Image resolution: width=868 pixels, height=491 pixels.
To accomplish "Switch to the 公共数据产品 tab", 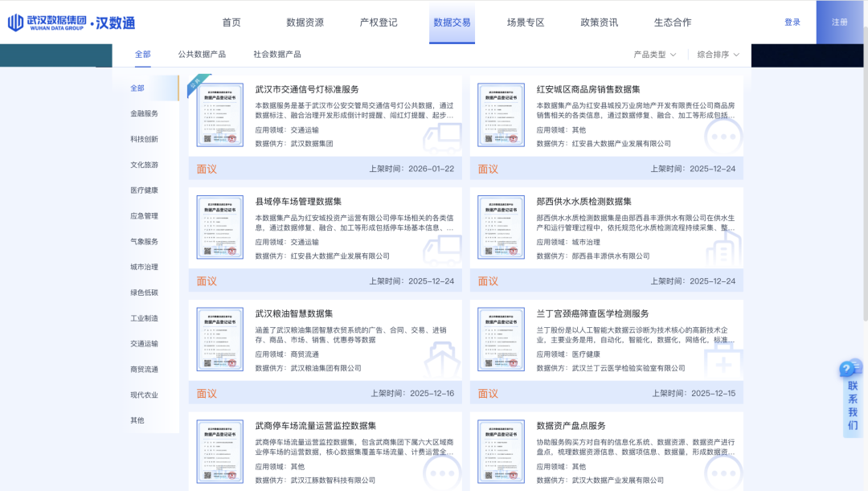I will pos(202,55).
